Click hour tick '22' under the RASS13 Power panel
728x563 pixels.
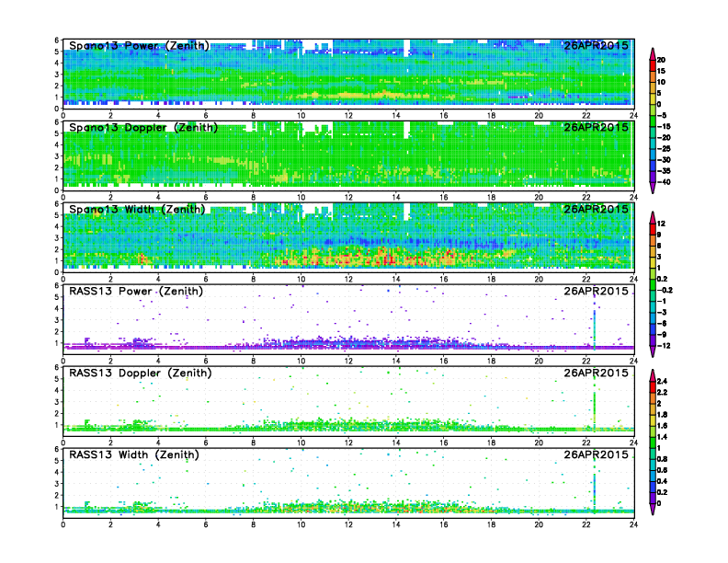(586, 361)
